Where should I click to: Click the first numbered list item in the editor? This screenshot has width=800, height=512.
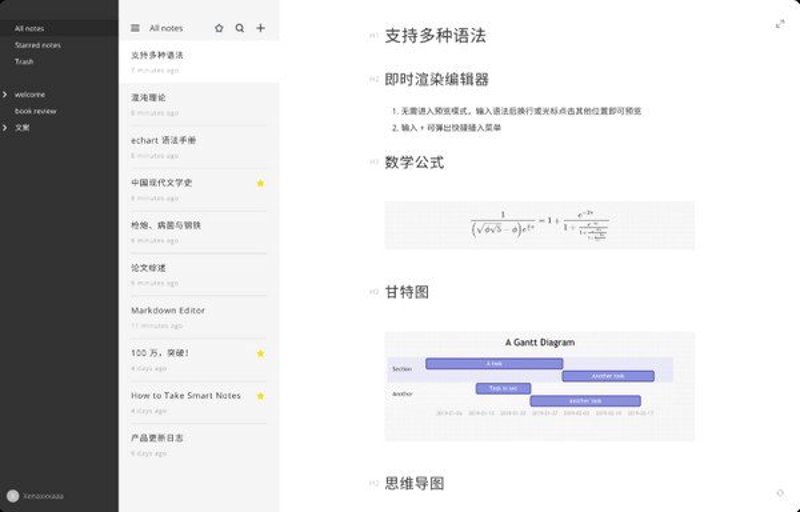516,111
